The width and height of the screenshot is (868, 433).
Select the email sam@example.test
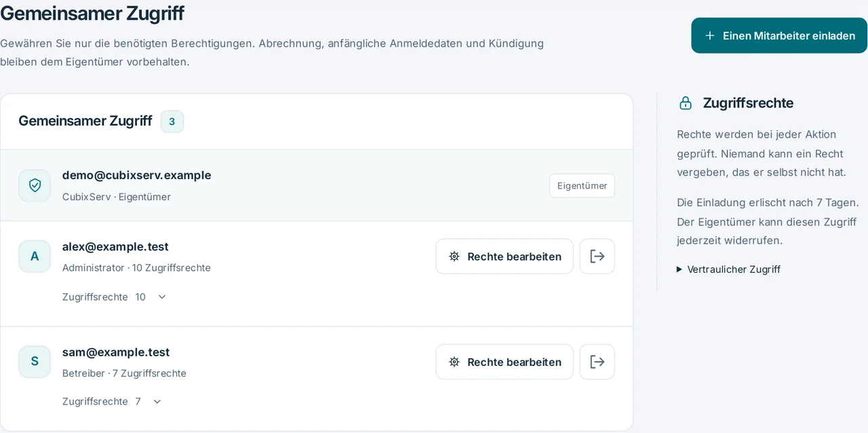pyautogui.click(x=116, y=352)
